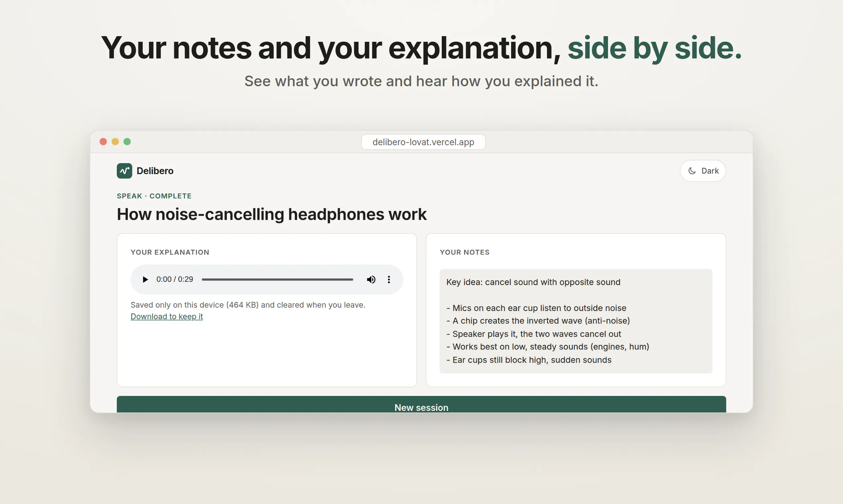The width and height of the screenshot is (843, 504).
Task: Click note line Key idea: cancel sound
Action: pyautogui.click(x=533, y=282)
